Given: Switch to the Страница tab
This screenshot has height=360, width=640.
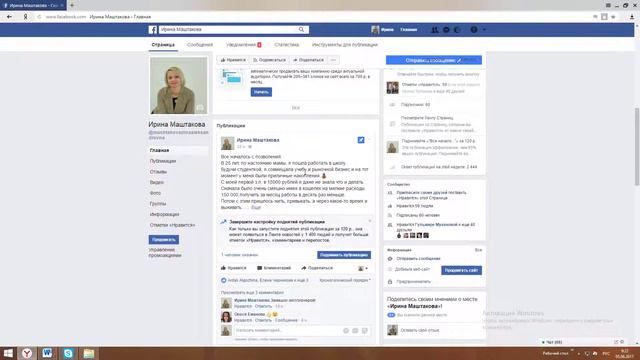Looking at the screenshot, I should 163,44.
